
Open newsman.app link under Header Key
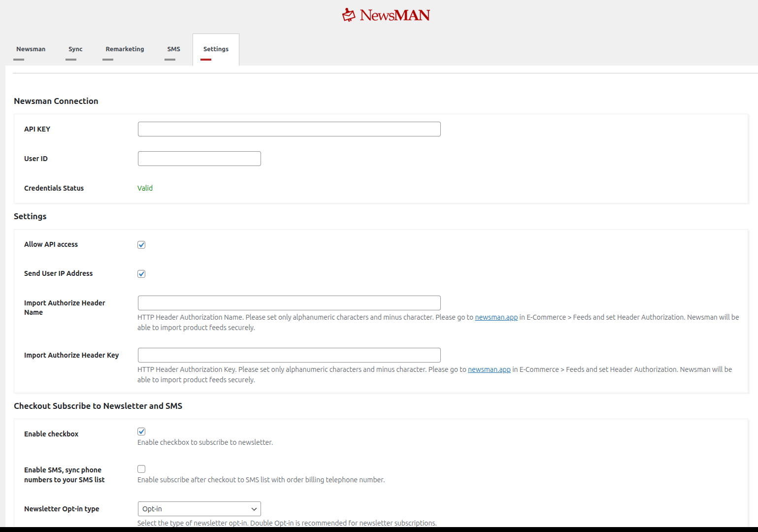coord(489,369)
